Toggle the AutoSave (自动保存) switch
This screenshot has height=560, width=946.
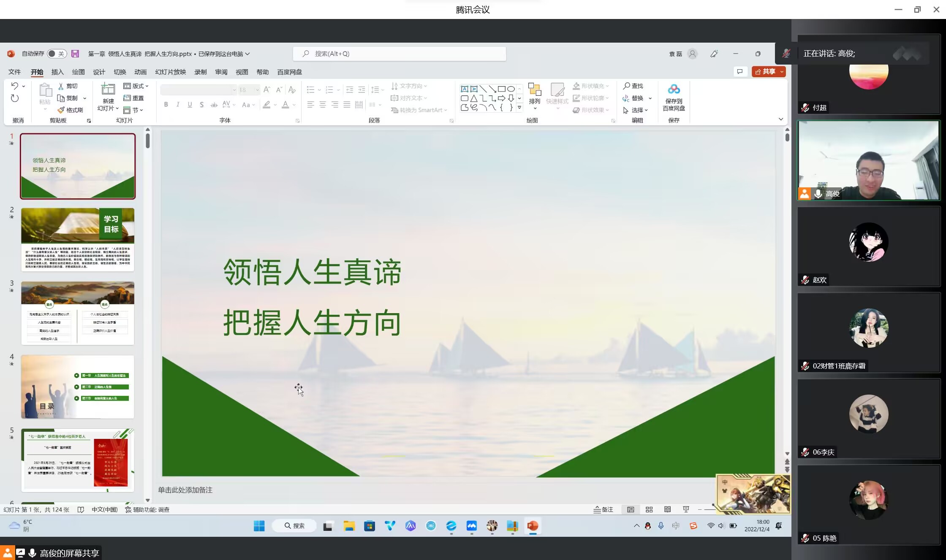pos(57,54)
